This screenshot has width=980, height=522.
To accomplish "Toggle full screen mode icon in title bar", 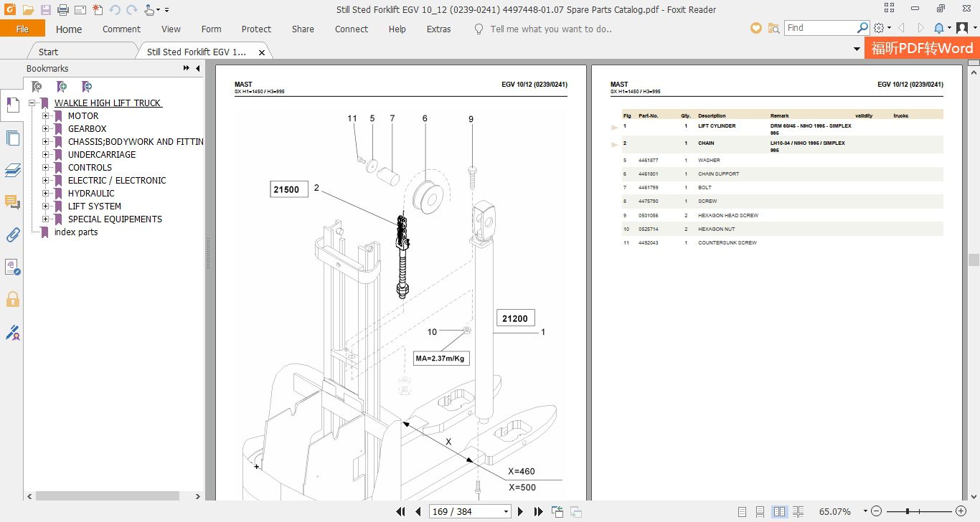I will (x=890, y=9).
